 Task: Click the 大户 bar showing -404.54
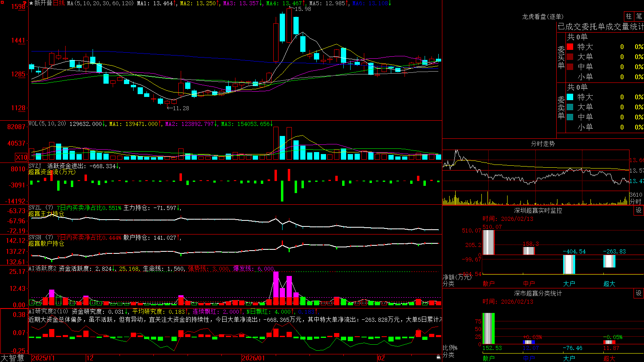pyautogui.click(x=569, y=264)
